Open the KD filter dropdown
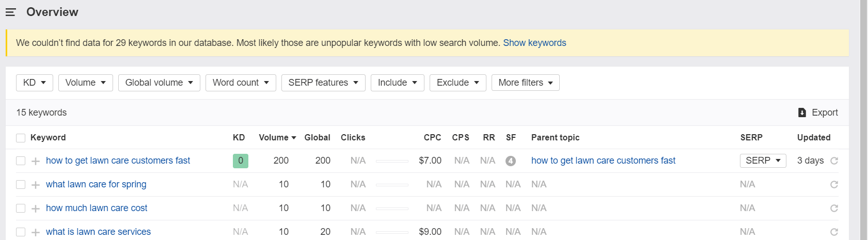Image resolution: width=868 pixels, height=240 pixels. [35, 83]
